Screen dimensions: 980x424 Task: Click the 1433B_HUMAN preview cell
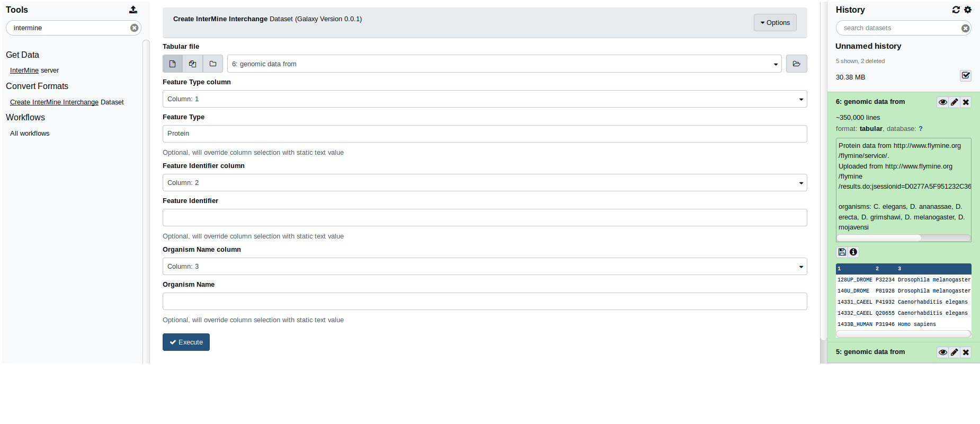pyautogui.click(x=854, y=324)
